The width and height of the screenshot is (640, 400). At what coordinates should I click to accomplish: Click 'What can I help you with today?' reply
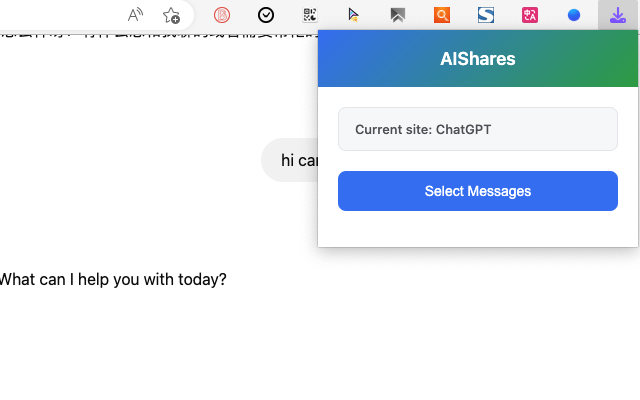click(x=113, y=280)
